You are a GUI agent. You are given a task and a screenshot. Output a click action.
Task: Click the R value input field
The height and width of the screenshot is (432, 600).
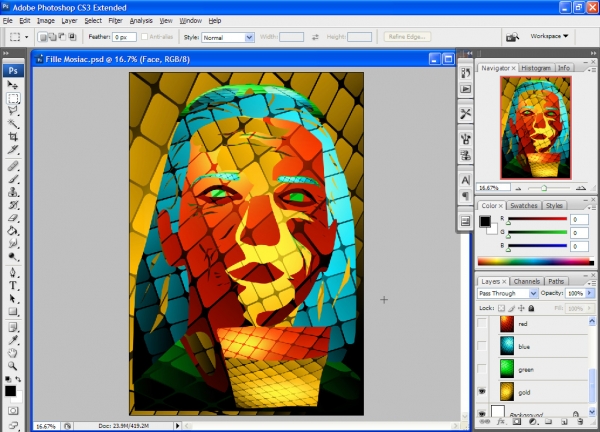click(579, 219)
